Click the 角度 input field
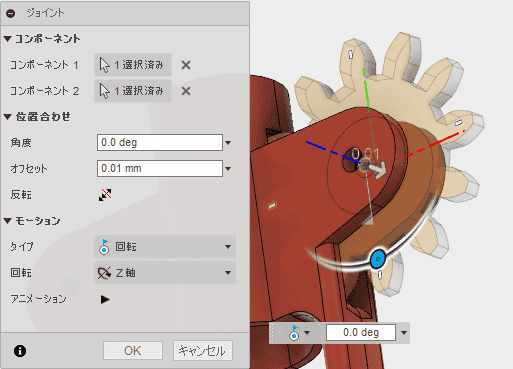 pyautogui.click(x=160, y=143)
